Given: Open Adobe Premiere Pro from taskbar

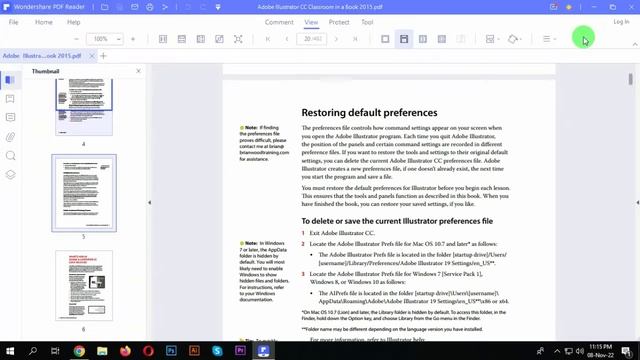Looking at the screenshot, I should 240,351.
